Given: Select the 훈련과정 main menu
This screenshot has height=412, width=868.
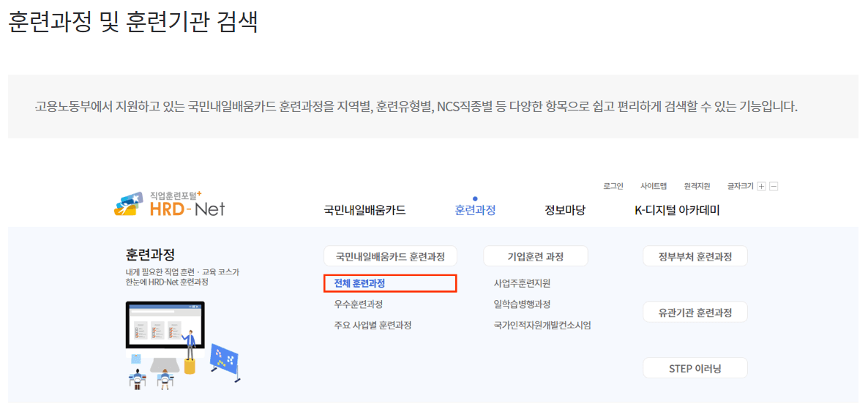Looking at the screenshot, I should [475, 211].
